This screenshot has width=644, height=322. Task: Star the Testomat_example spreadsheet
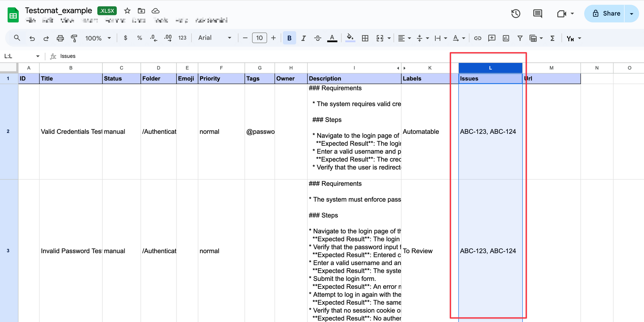click(x=127, y=11)
